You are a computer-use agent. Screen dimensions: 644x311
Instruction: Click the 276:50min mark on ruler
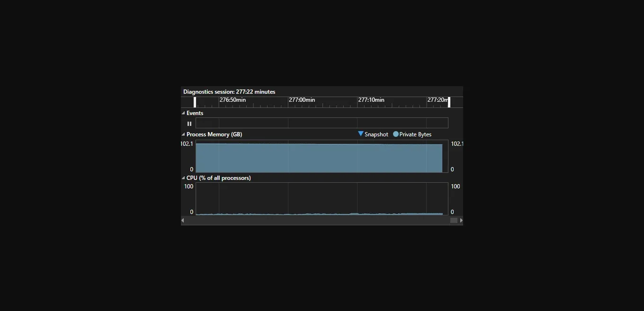[233, 100]
